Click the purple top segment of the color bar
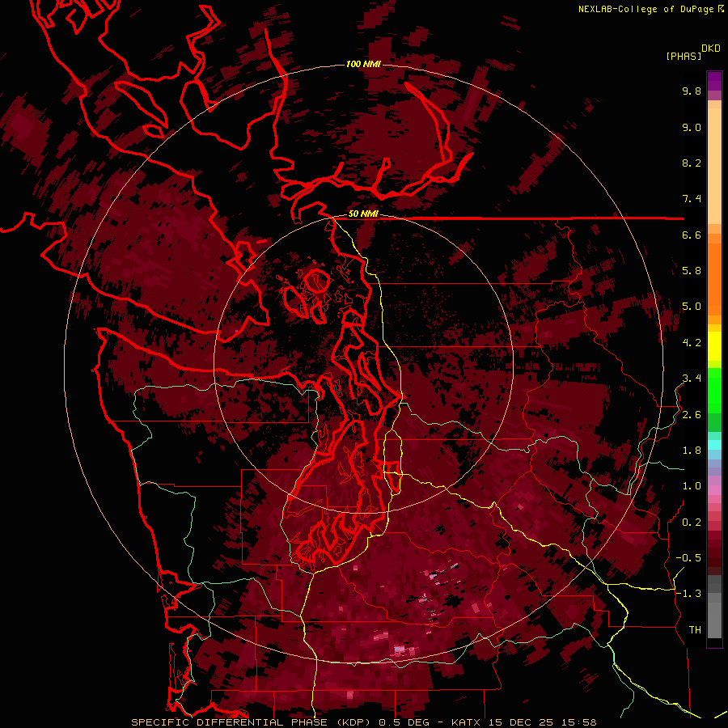The image size is (728, 728). [x=714, y=81]
